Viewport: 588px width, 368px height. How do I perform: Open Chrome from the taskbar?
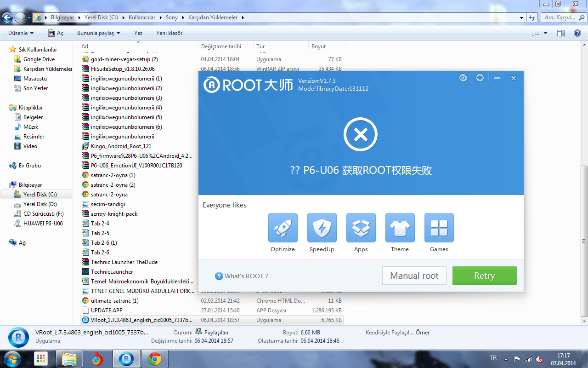[154, 359]
